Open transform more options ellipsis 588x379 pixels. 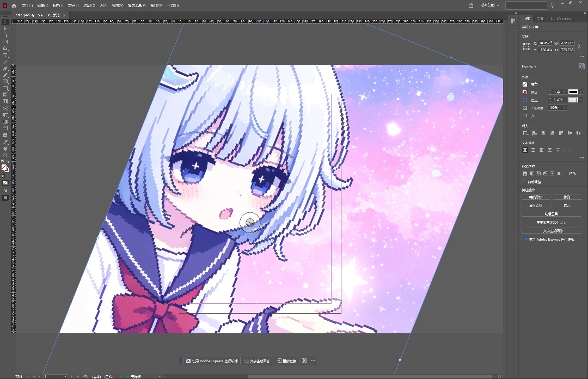point(582,57)
